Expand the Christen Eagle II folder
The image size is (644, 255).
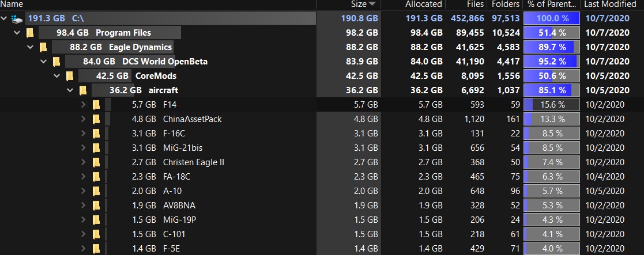click(84, 162)
